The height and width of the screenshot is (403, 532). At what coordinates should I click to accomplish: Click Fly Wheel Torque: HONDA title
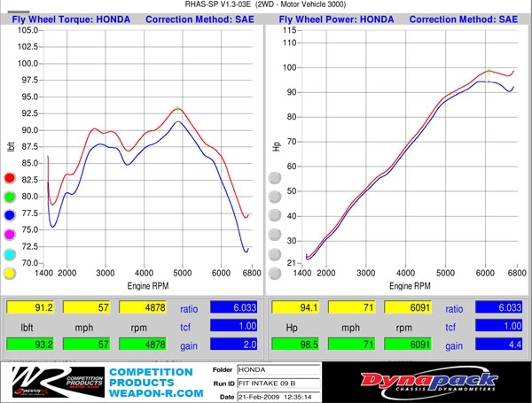71,19
